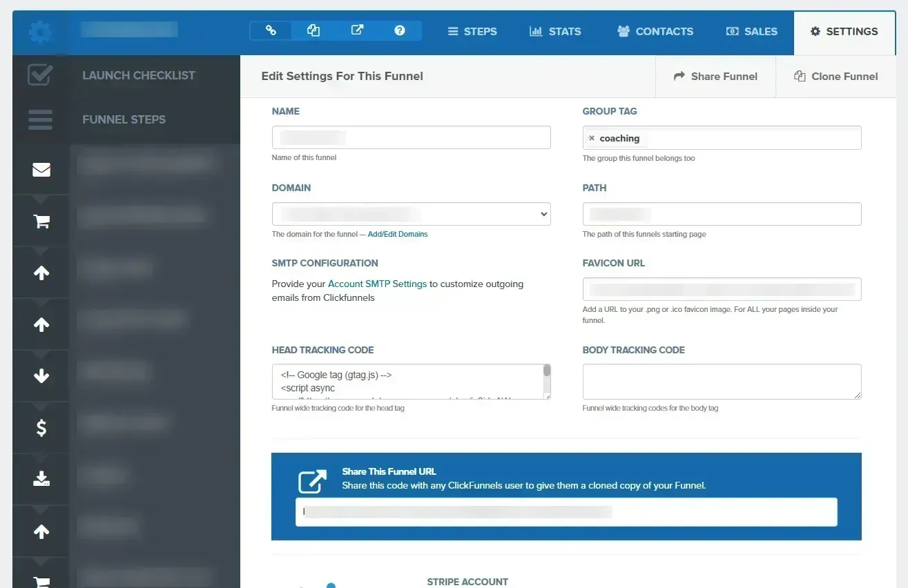
Task: Select the shopping cart icon below the envelope
Action: pyautogui.click(x=41, y=221)
